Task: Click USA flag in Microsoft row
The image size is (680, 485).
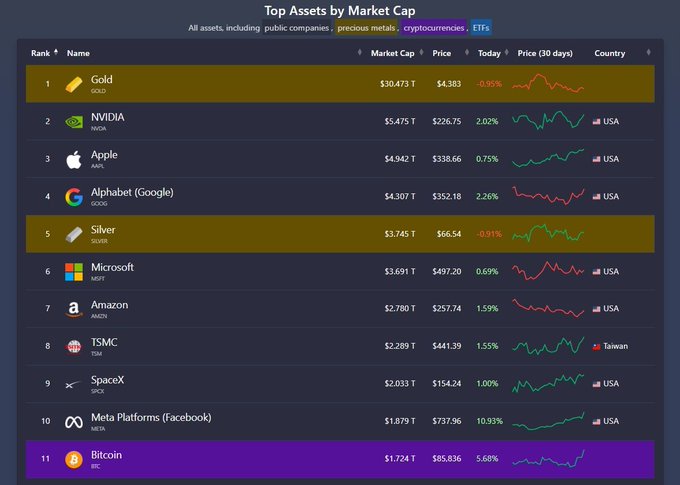Action: (x=596, y=272)
